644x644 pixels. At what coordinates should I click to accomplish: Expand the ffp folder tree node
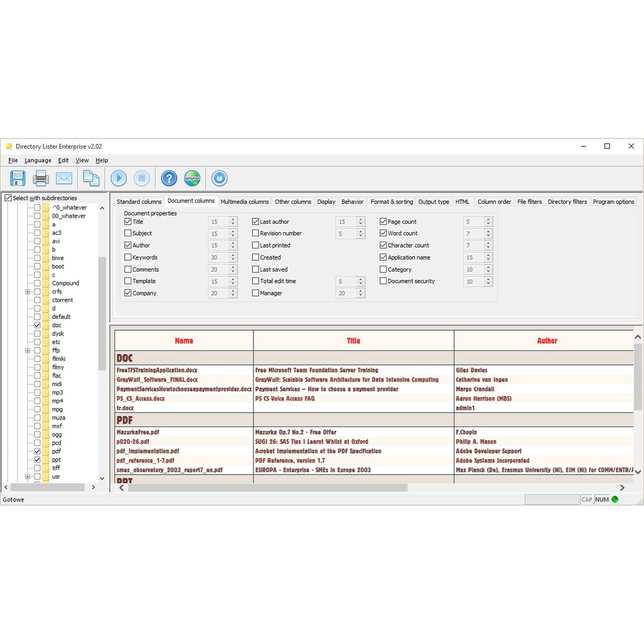28,350
